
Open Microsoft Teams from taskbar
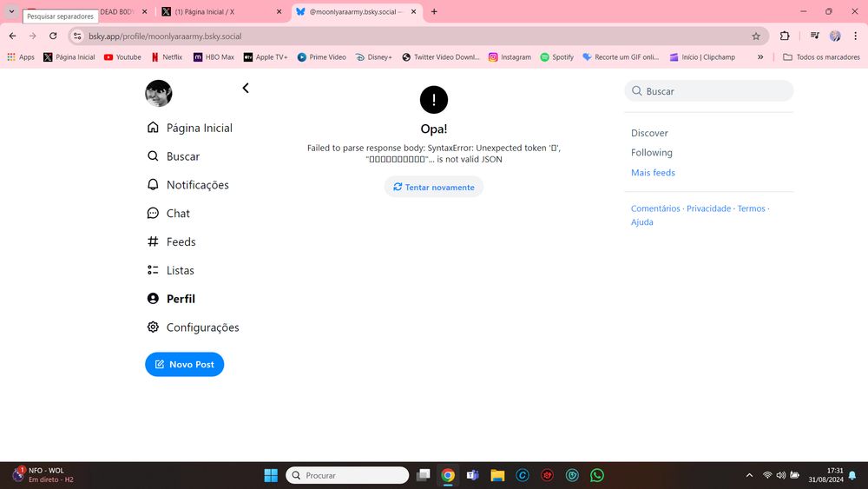coord(472,475)
